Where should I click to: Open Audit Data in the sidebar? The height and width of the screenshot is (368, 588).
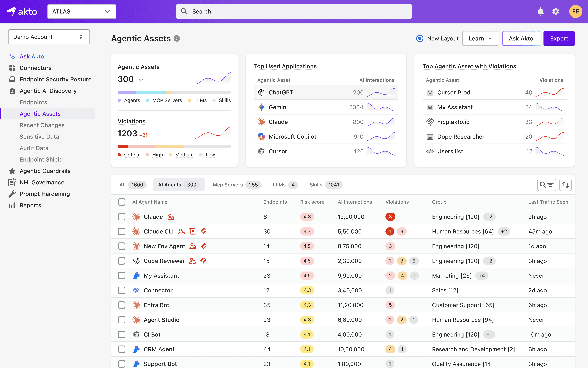34,148
